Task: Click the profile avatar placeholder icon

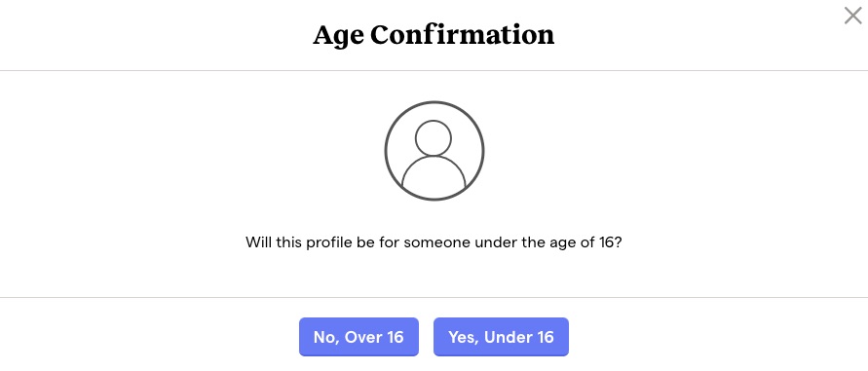Action: 434,151
